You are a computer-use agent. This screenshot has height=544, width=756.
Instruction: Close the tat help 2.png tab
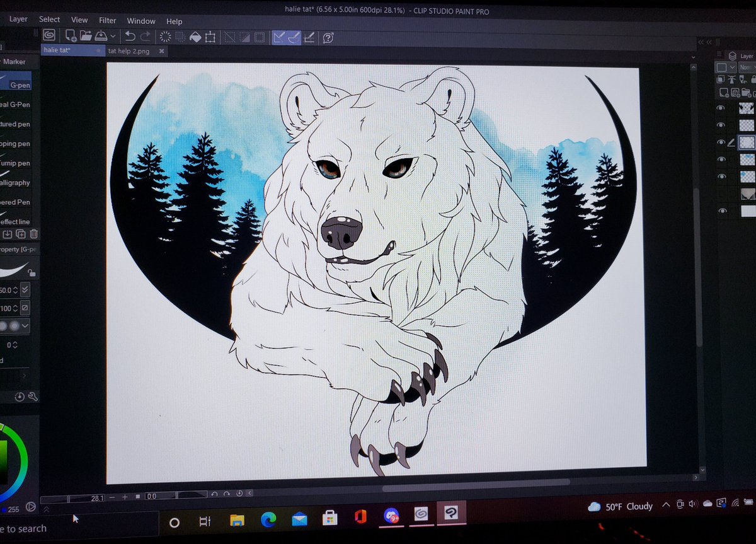tap(161, 51)
